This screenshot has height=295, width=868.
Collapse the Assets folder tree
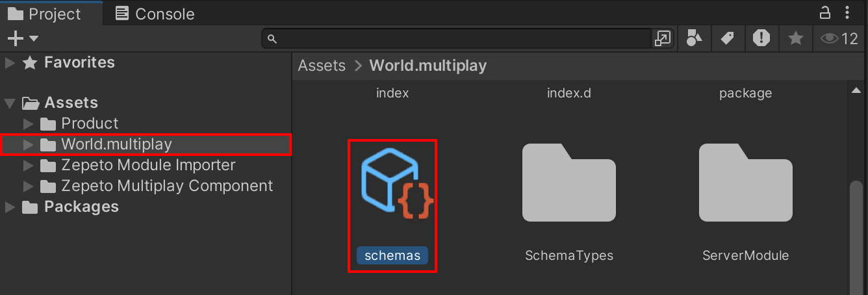click(10, 103)
